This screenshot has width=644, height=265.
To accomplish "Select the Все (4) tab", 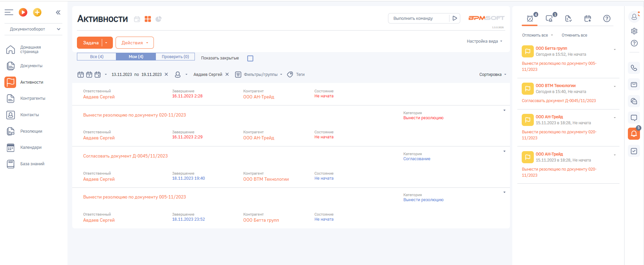I will tap(97, 57).
